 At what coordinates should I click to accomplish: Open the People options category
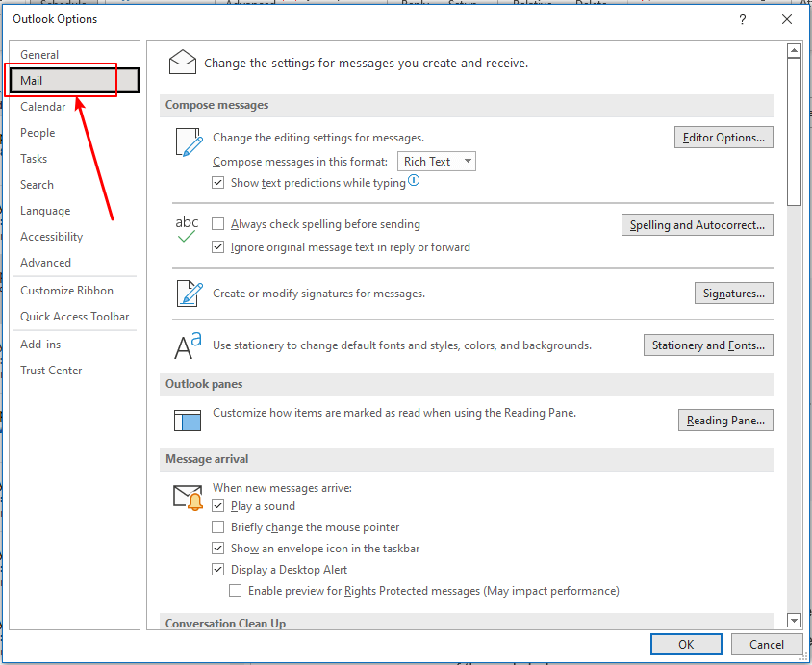pos(75,133)
